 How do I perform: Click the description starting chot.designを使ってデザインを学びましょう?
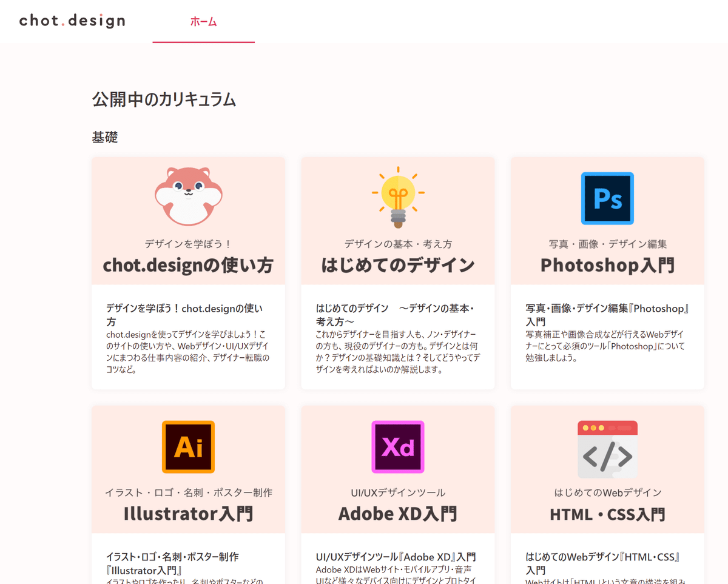coord(187,352)
